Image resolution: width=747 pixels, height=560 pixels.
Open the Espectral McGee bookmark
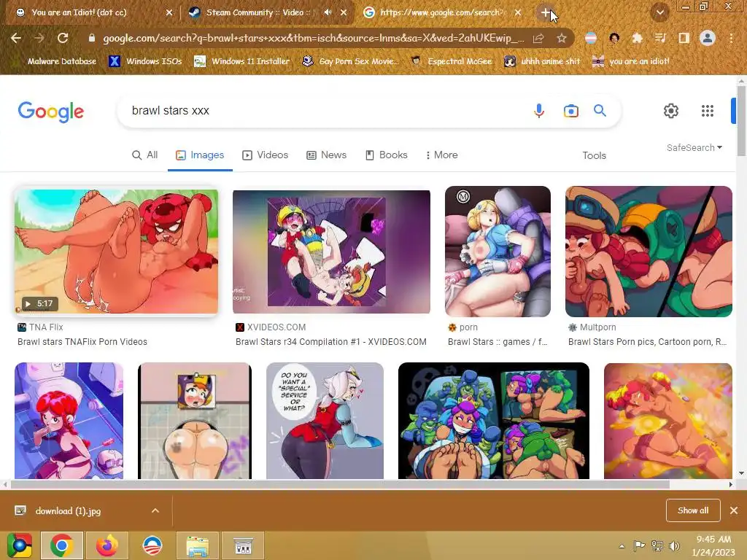(451, 61)
